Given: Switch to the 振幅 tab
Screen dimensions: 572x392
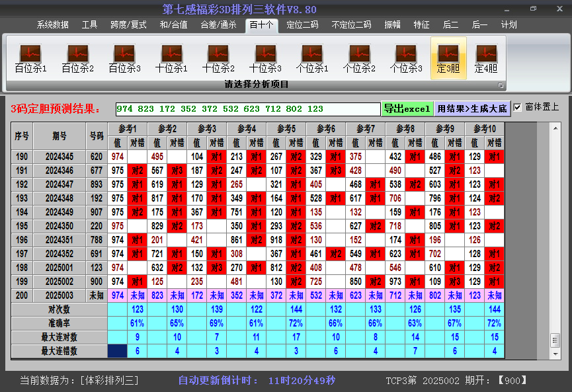Looking at the screenshot, I should pyautogui.click(x=393, y=25).
